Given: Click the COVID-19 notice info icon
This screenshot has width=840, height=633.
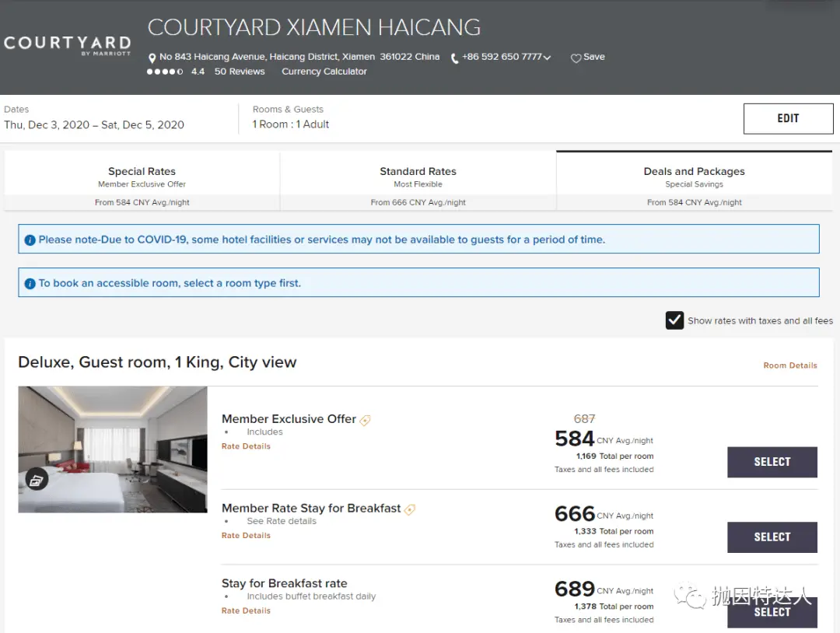Looking at the screenshot, I should click(x=30, y=240).
